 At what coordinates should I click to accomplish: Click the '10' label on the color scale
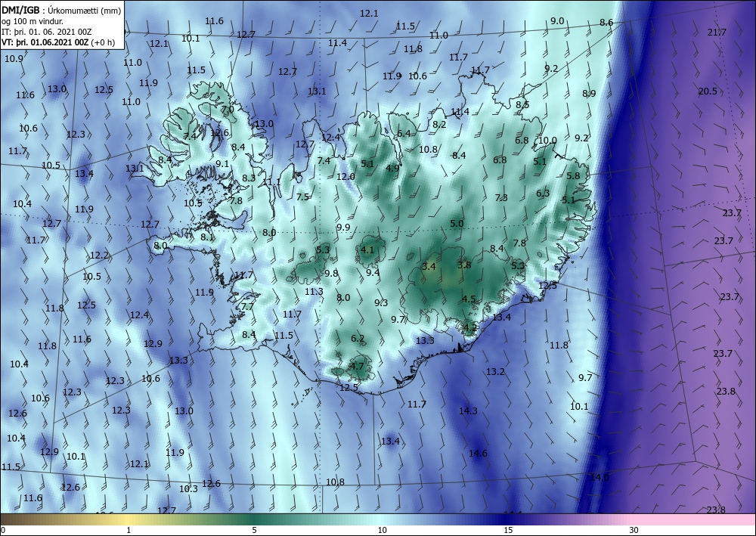coord(382,530)
